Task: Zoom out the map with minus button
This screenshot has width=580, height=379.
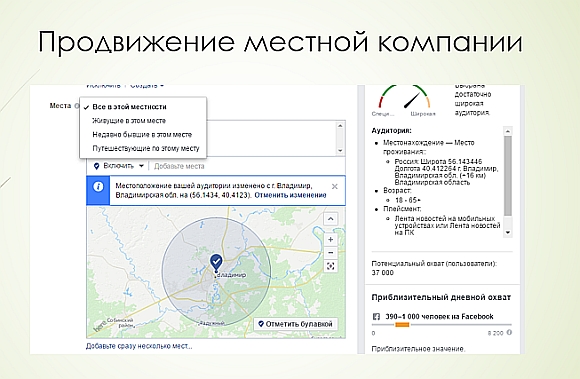Action: click(330, 253)
